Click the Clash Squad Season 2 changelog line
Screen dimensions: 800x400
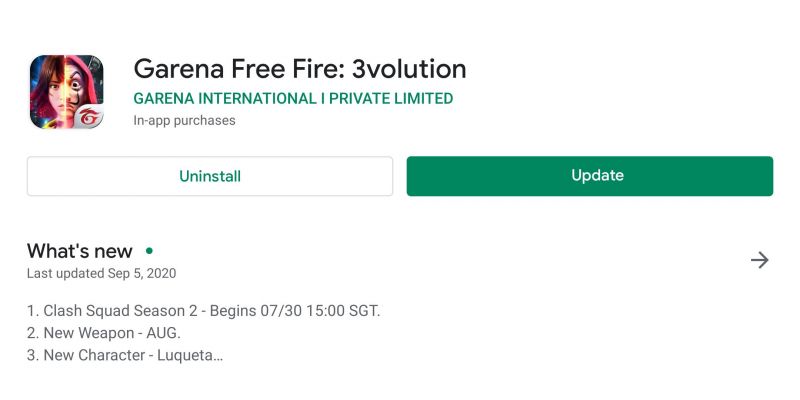204,311
